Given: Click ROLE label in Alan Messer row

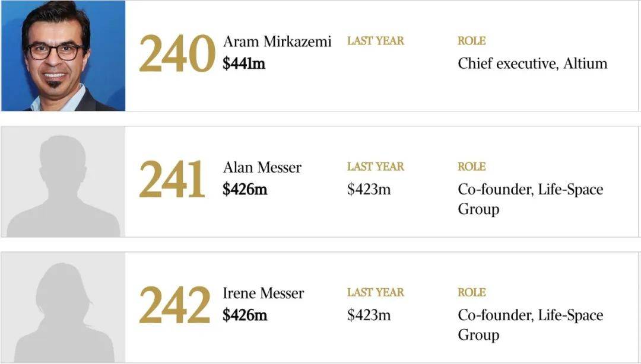Looking at the screenshot, I should click(472, 167).
